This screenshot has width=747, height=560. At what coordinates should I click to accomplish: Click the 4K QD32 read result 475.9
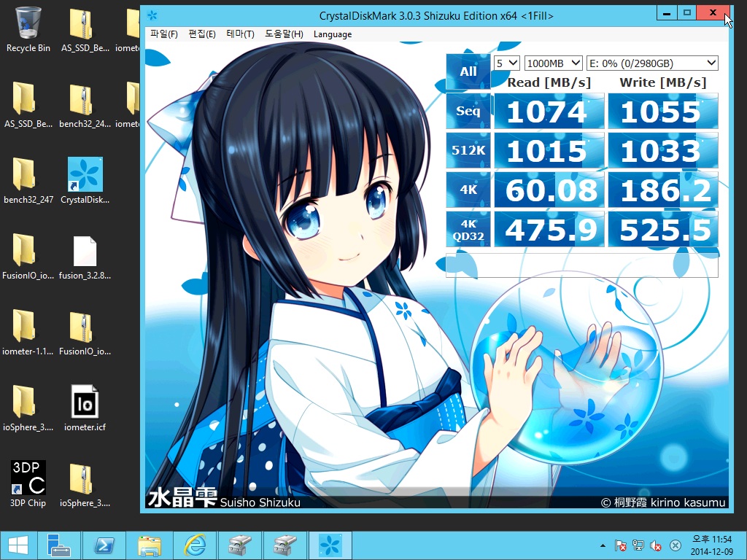coord(549,230)
